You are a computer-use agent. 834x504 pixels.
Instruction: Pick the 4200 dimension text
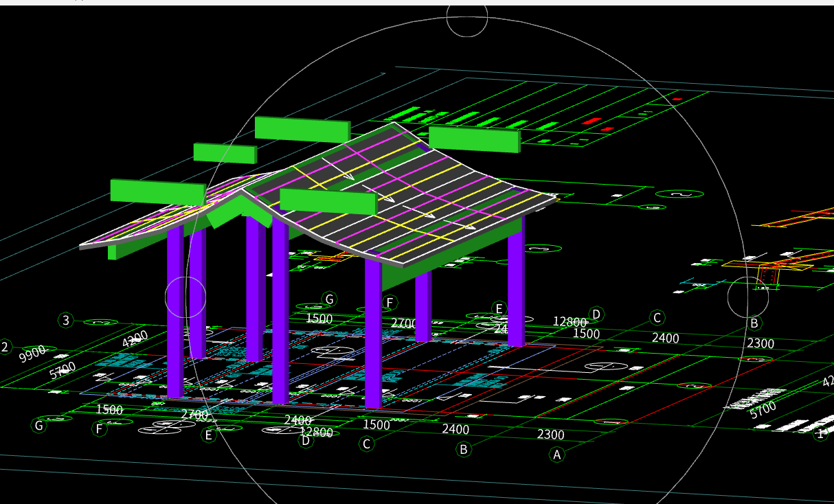point(135,339)
